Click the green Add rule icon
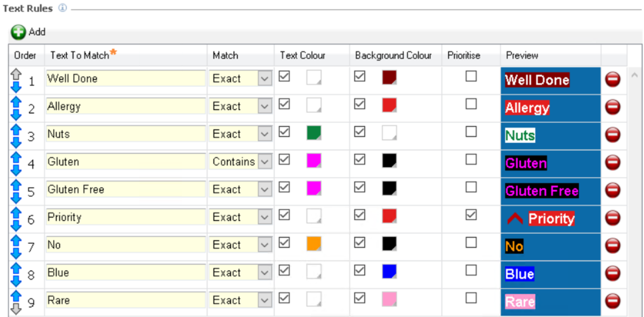Screen dimensions: 644x317 click(x=18, y=33)
